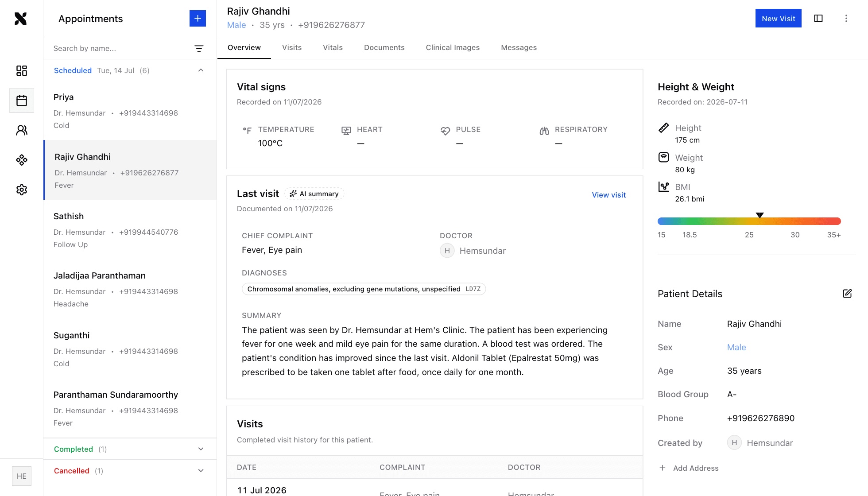
Task: Open the Messages tab
Action: click(519, 47)
